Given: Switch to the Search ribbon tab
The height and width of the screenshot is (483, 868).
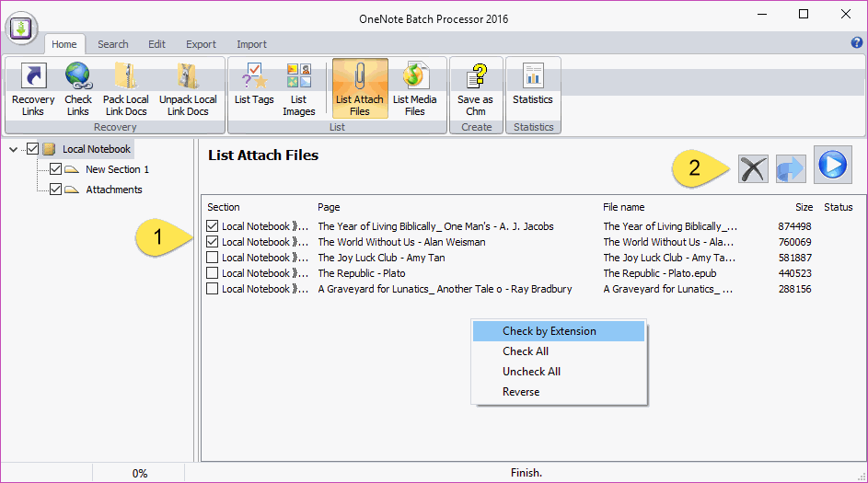Looking at the screenshot, I should click(113, 44).
